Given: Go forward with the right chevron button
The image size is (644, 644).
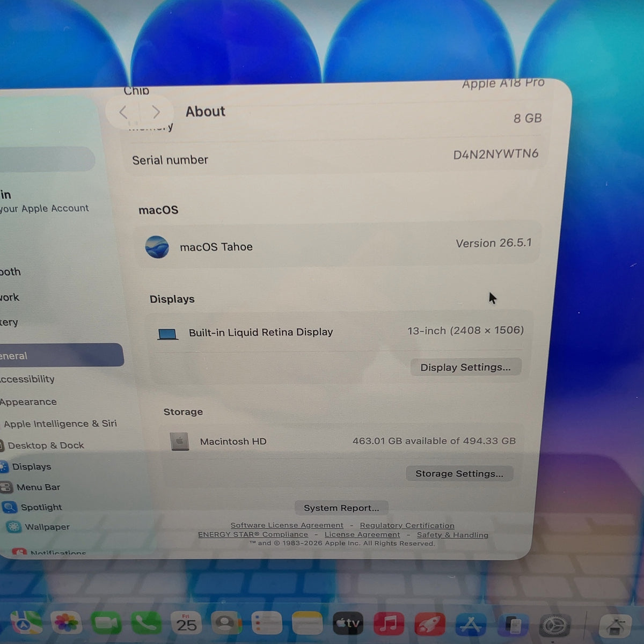Looking at the screenshot, I should [x=156, y=112].
